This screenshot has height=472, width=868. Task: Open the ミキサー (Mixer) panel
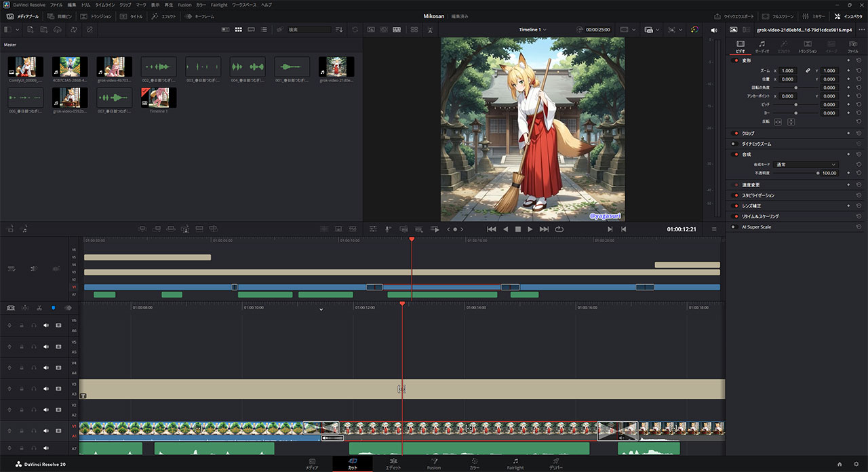pos(814,16)
